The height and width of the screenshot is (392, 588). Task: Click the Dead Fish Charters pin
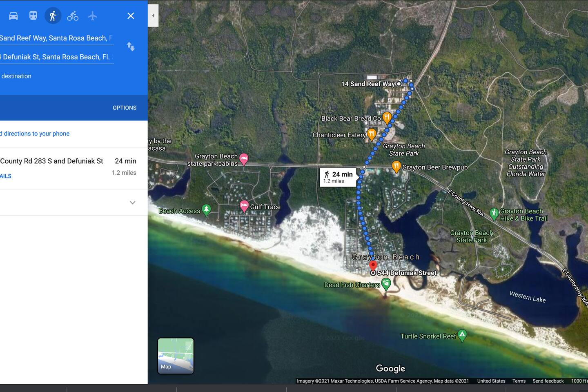[386, 283]
